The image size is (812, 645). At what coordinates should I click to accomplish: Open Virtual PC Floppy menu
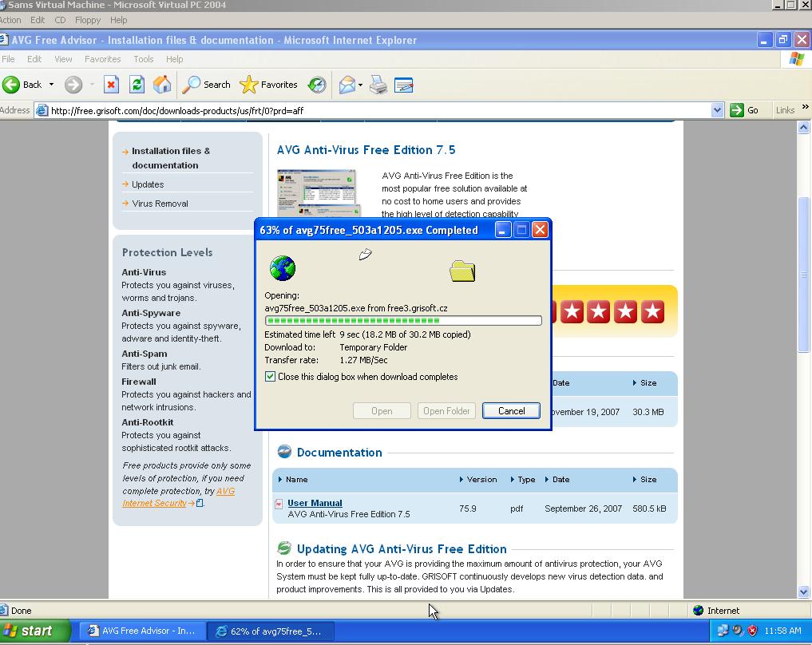88,20
